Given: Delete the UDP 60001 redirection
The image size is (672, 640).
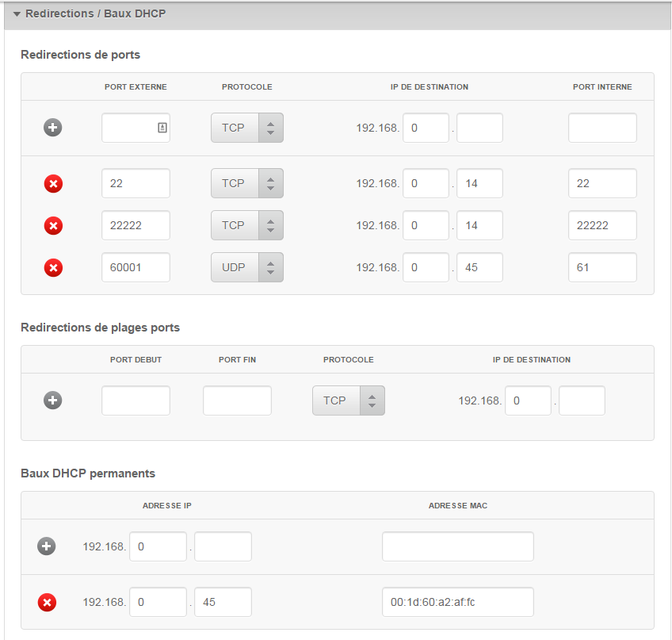Looking at the screenshot, I should pyautogui.click(x=53, y=268).
